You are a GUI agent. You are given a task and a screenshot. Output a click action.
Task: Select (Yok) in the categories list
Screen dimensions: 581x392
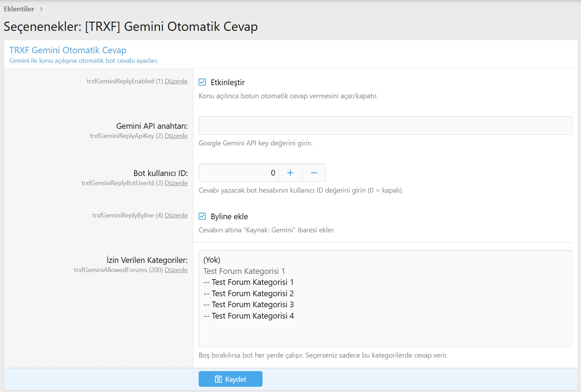[212, 260]
